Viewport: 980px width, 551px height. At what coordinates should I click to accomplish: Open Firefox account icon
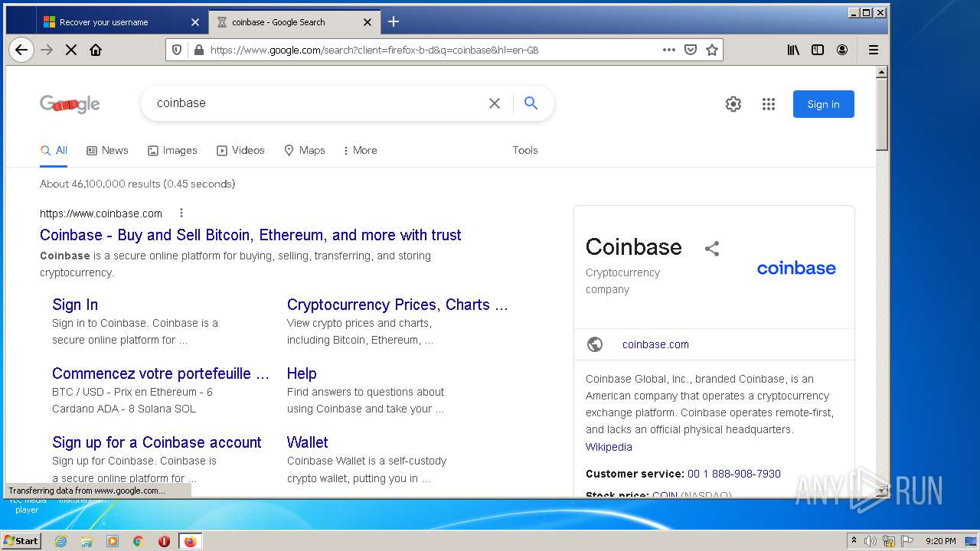[x=842, y=50]
